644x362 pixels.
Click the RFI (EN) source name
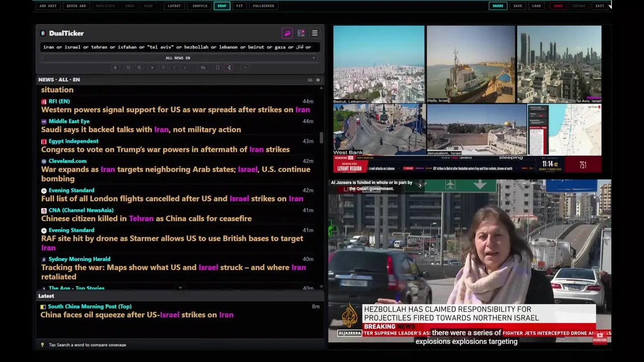(x=59, y=101)
